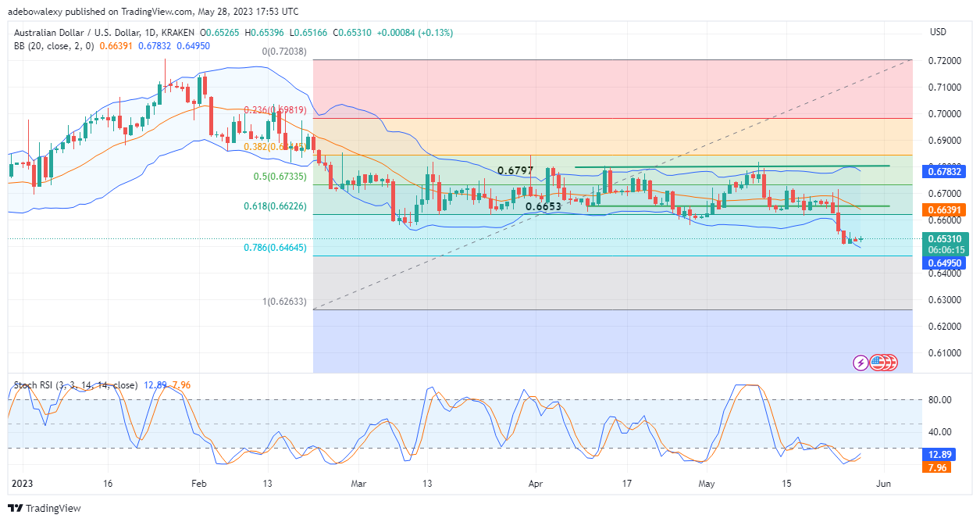Click the May label on the time axis
The width and height of the screenshot is (980, 522).
[x=706, y=484]
